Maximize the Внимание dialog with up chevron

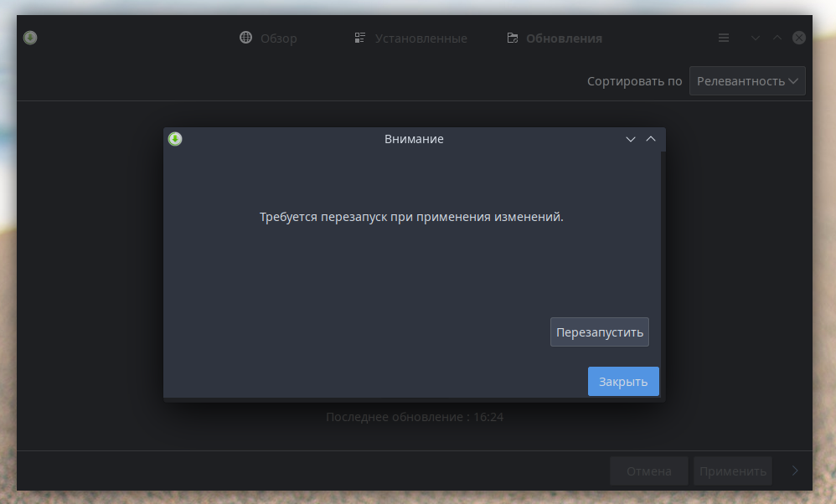coord(651,139)
